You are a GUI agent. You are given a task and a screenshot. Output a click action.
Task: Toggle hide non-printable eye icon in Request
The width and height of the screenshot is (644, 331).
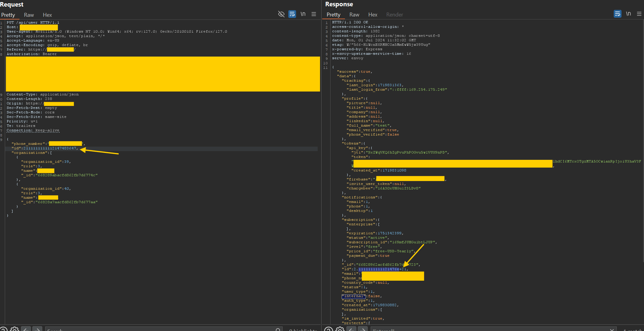pos(281,14)
